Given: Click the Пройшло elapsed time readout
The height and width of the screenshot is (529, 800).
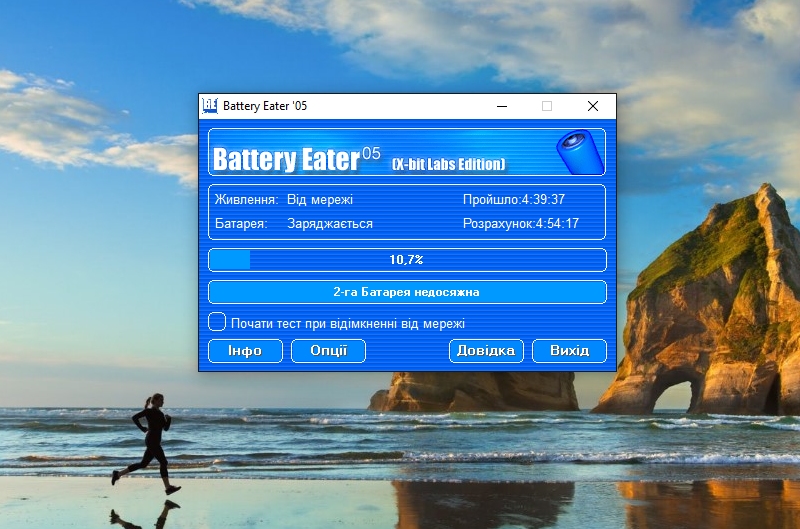Looking at the screenshot, I should click(514, 200).
